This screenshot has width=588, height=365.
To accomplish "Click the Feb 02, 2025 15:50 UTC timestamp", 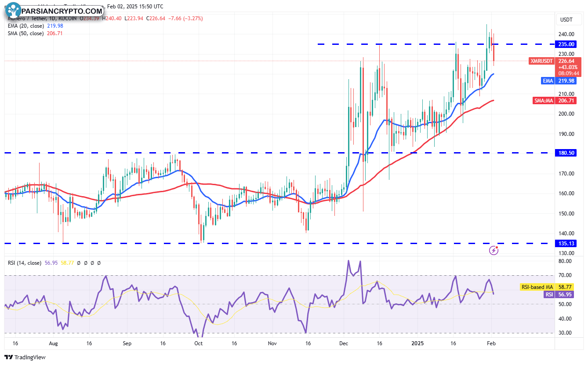I will click(x=134, y=7).
